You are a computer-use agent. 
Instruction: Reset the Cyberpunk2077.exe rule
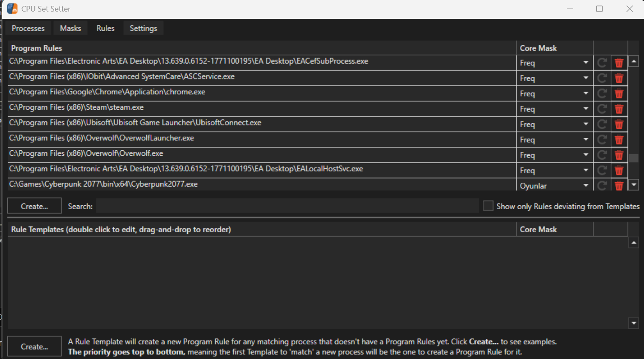602,186
